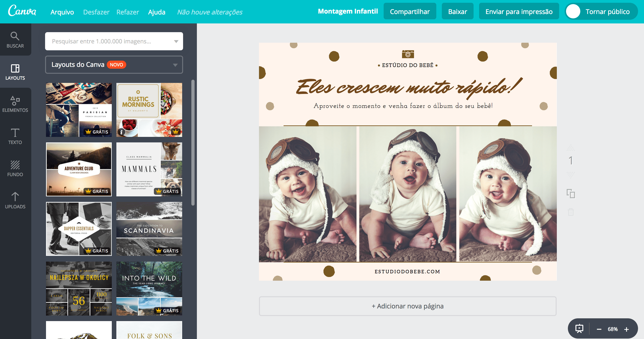Open the Arquivo menu
This screenshot has width=644, height=339.
point(62,12)
